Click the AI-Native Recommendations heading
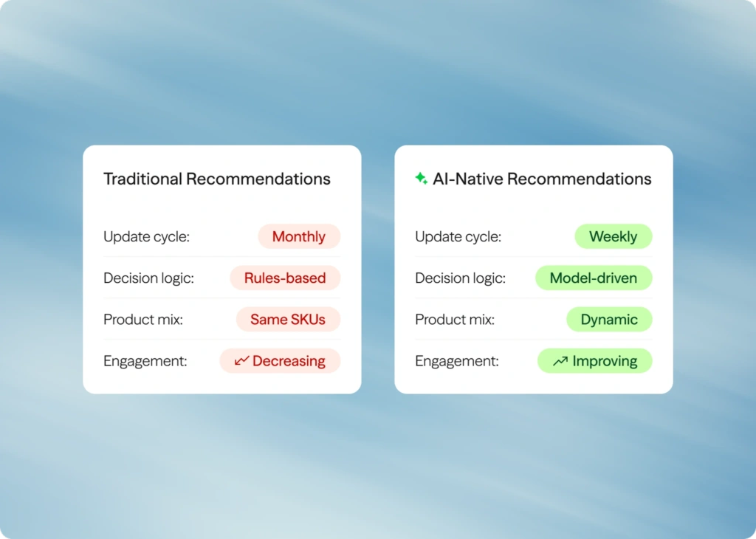This screenshot has width=756, height=539. click(x=542, y=179)
